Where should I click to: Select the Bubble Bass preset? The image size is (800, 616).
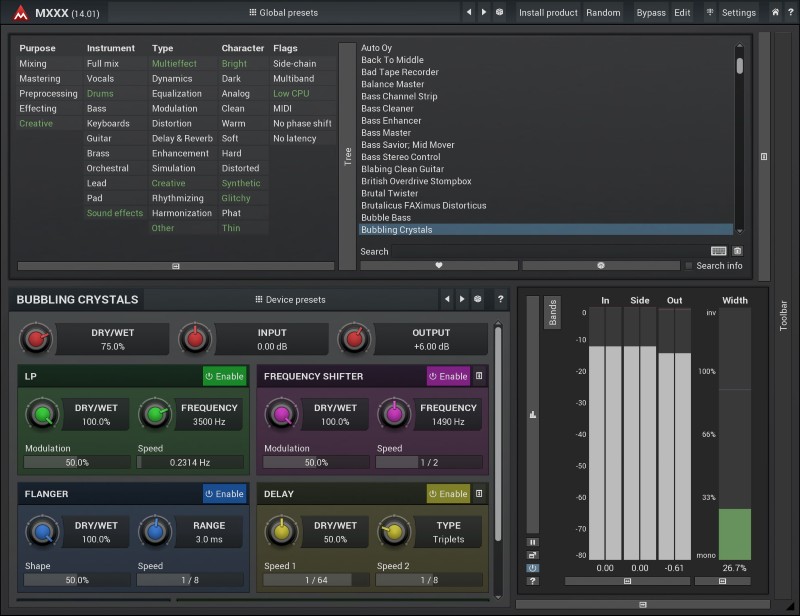tap(386, 217)
